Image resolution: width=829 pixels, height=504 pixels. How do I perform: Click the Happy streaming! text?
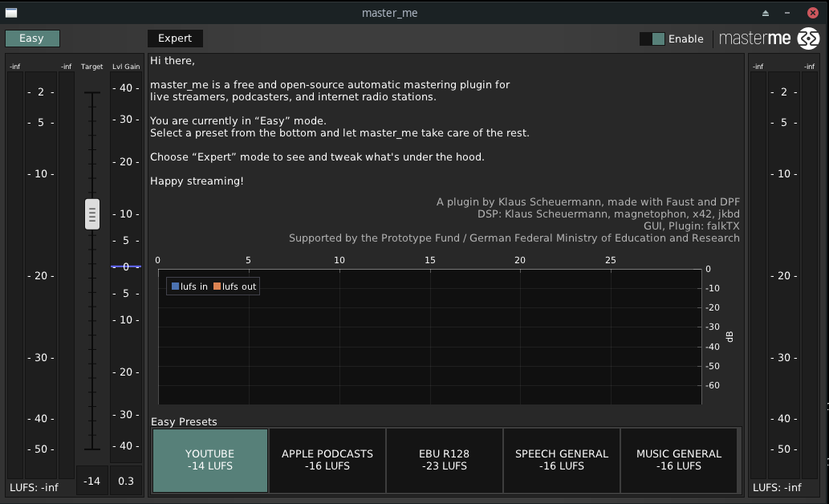197,181
